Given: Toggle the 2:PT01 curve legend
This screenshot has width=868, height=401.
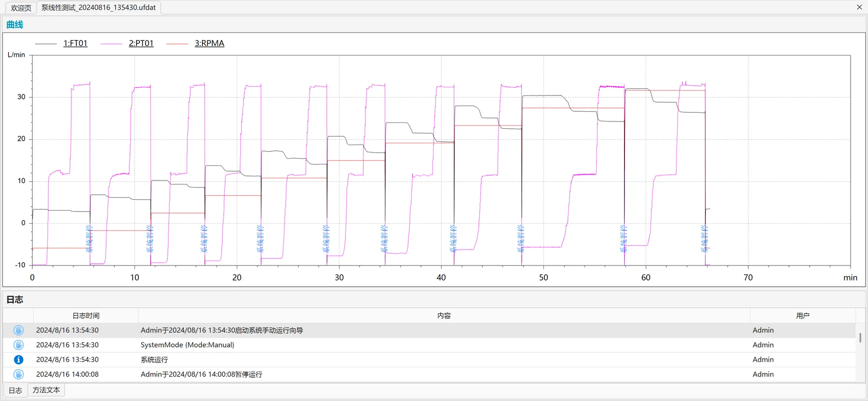Looking at the screenshot, I should click(x=141, y=43).
